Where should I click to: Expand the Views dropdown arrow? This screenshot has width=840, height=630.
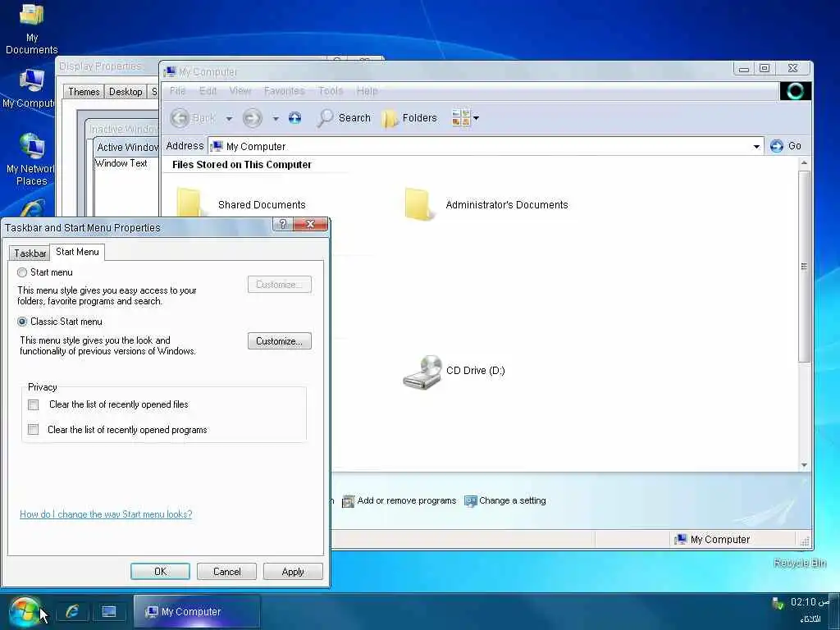[476, 118]
